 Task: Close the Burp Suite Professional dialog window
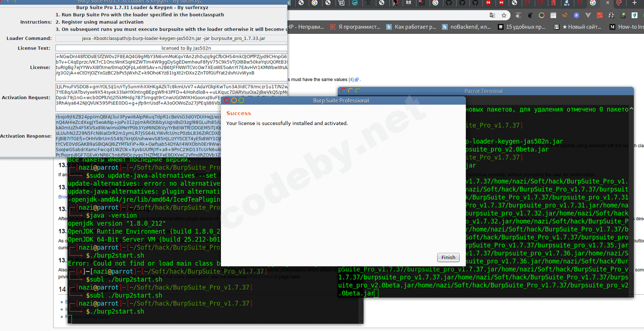pyautogui.click(x=227, y=100)
